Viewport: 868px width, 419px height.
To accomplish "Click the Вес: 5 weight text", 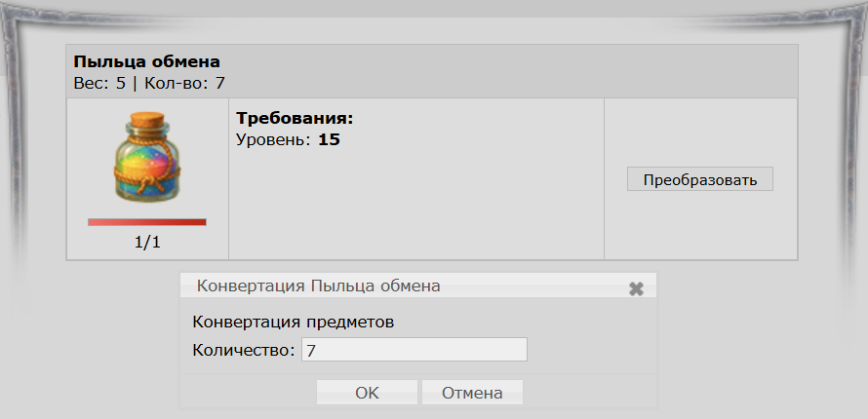I will pyautogui.click(x=99, y=83).
